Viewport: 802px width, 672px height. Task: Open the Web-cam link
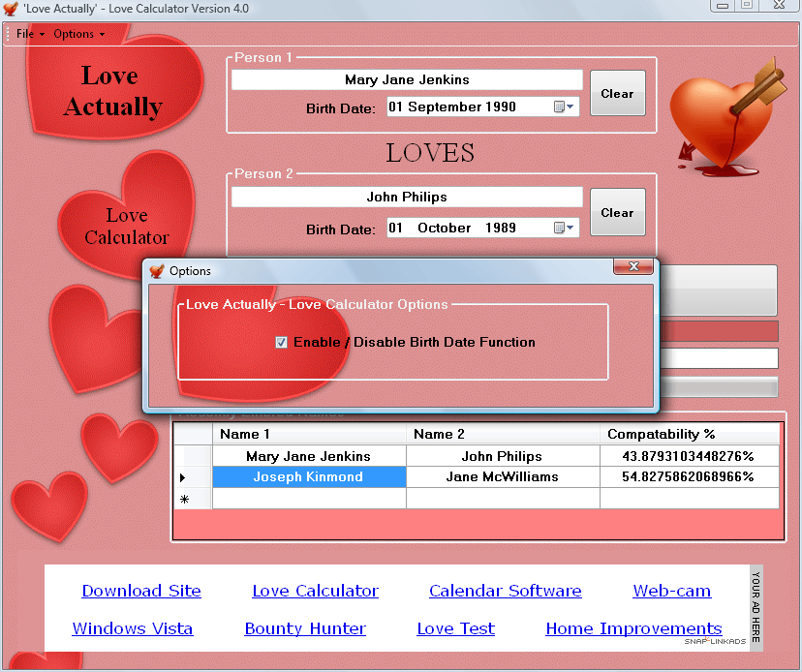click(x=671, y=591)
